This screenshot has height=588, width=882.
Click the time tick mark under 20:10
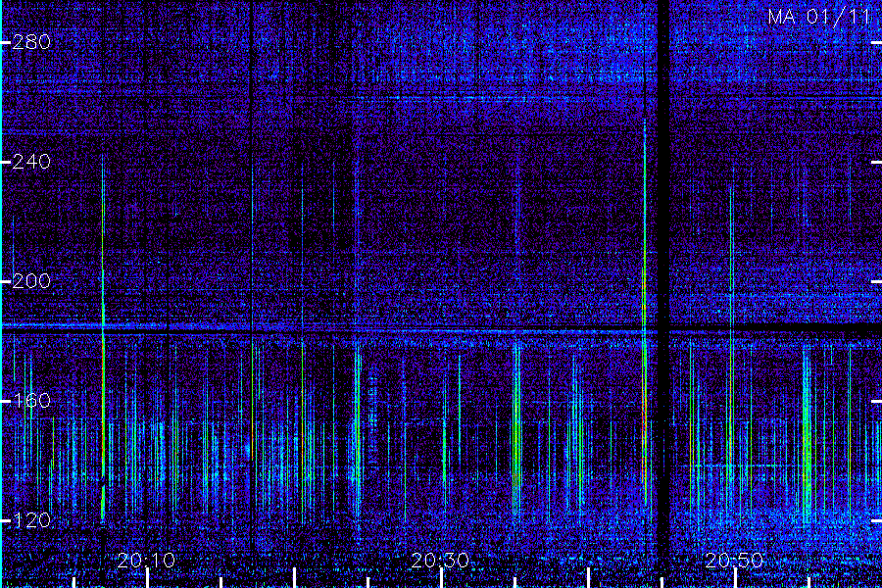(147, 578)
